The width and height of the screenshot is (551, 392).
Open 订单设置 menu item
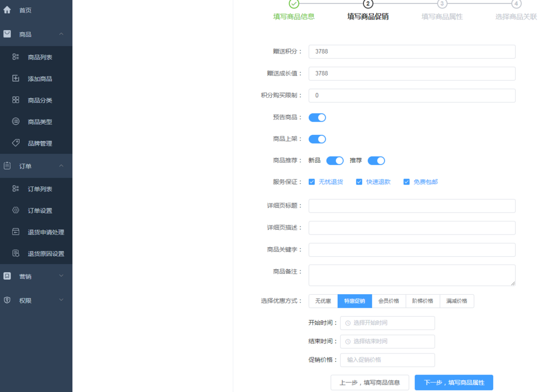pos(36,211)
